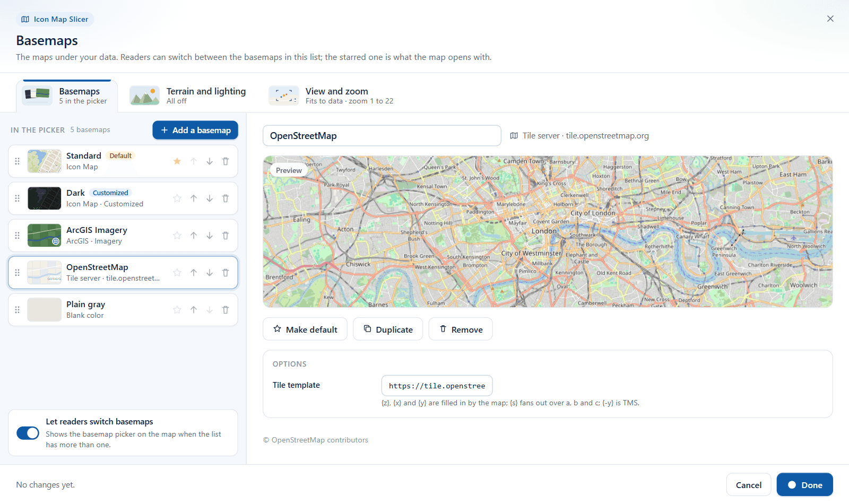849x504 pixels.
Task: Click the gold star on Standard basemap
Action: pos(177,161)
